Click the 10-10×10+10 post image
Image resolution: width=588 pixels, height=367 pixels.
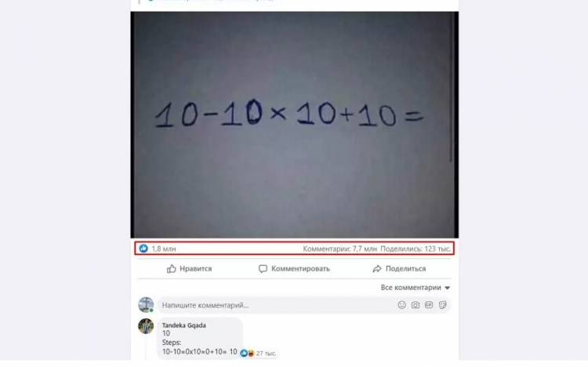tap(294, 125)
